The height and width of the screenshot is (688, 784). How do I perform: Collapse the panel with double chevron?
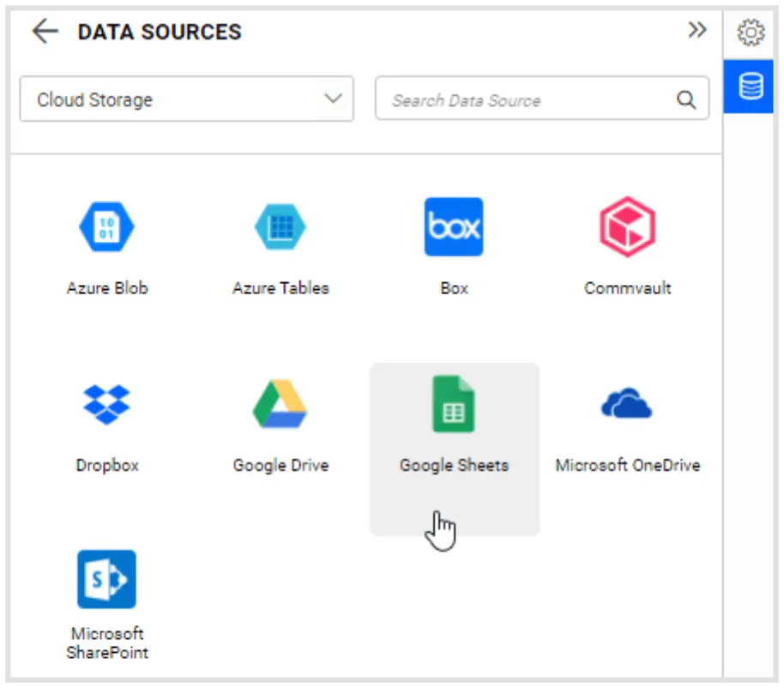(x=697, y=31)
